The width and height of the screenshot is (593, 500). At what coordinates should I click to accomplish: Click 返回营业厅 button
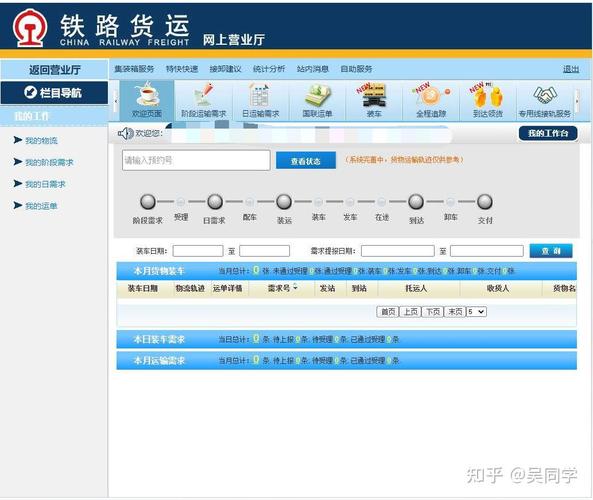(x=54, y=70)
